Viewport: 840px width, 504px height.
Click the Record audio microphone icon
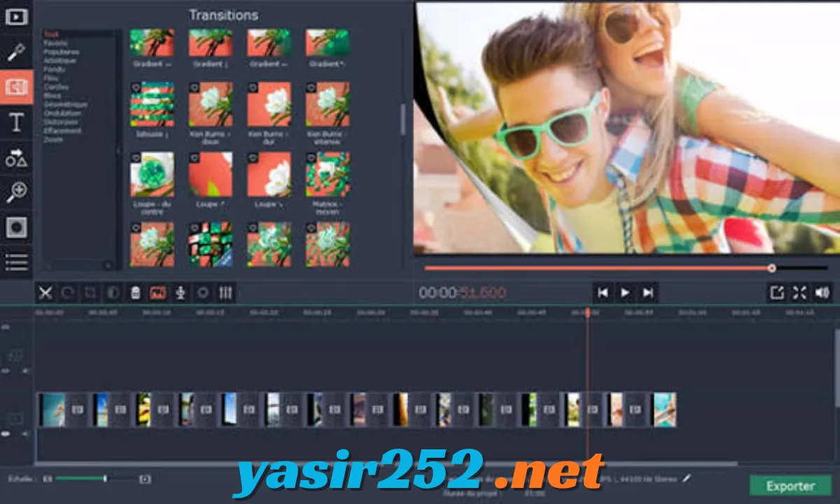[x=181, y=293]
